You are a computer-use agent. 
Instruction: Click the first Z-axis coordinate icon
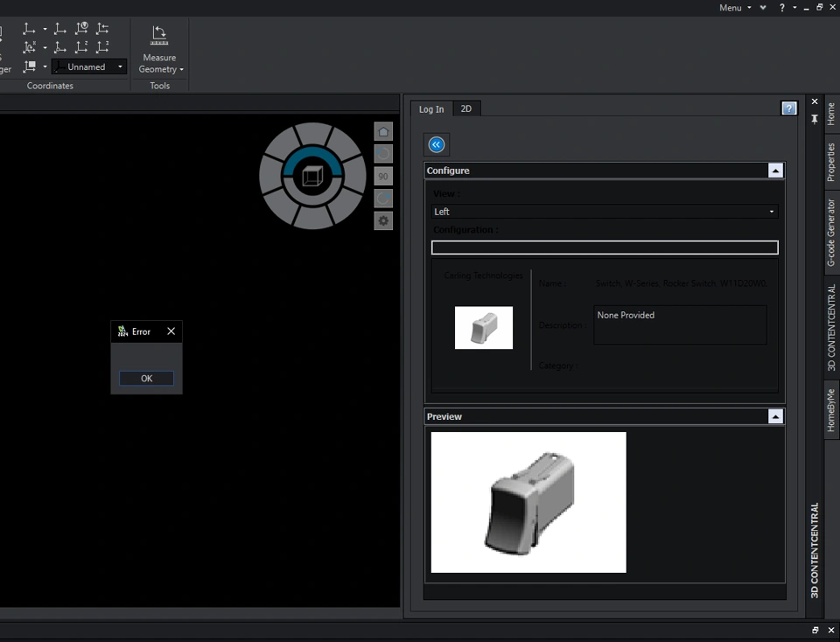81,47
